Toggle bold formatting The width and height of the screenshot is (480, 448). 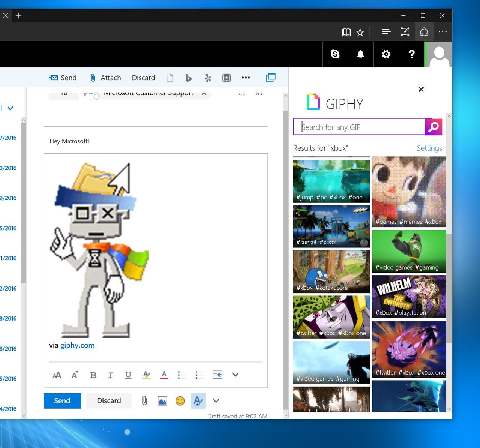tap(93, 375)
